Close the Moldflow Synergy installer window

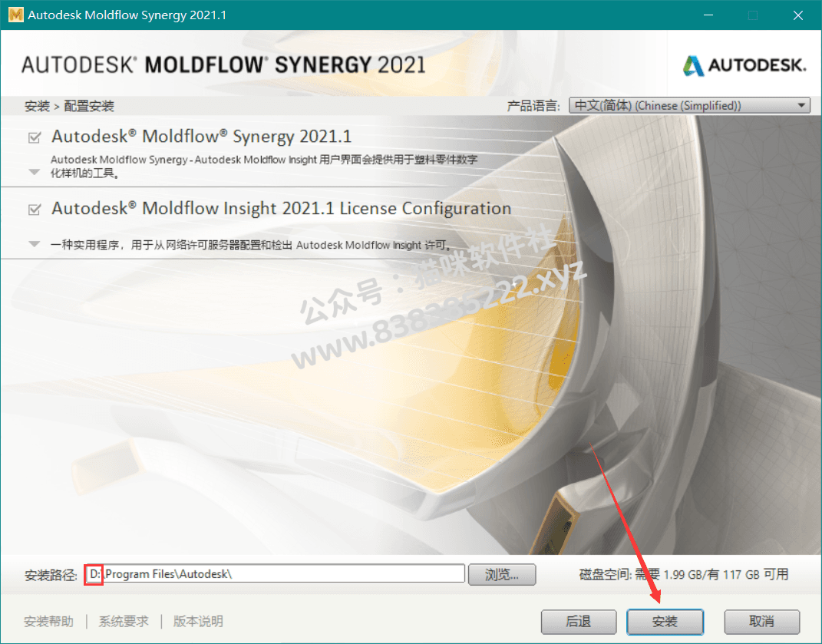[x=798, y=15]
